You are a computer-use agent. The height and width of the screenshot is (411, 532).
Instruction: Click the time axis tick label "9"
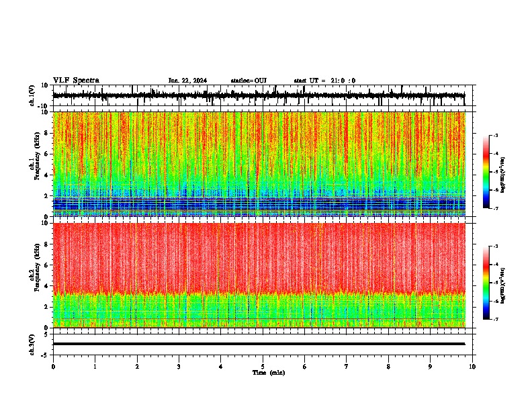click(x=430, y=367)
